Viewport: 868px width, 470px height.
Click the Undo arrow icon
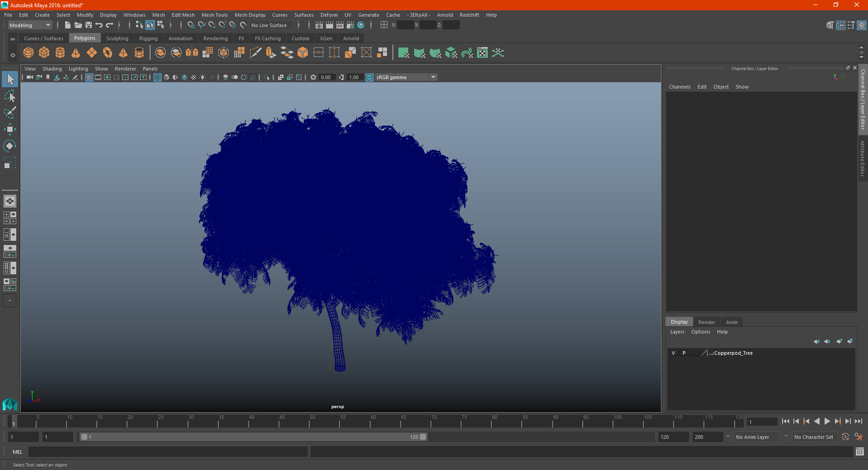pyautogui.click(x=99, y=25)
